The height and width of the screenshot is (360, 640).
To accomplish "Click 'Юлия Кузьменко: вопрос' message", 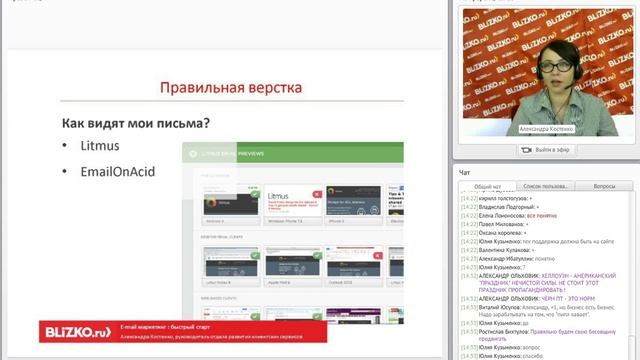I will 500,347.
